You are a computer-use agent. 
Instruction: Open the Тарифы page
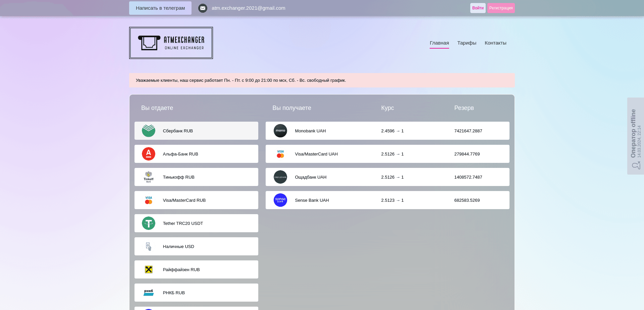(x=467, y=43)
